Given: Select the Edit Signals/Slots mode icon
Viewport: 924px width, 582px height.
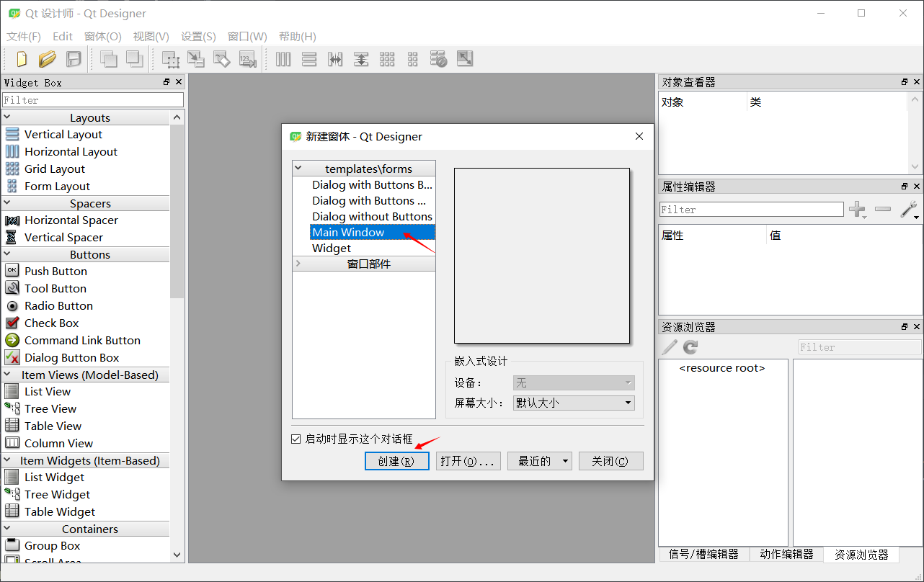Looking at the screenshot, I should [x=196, y=59].
